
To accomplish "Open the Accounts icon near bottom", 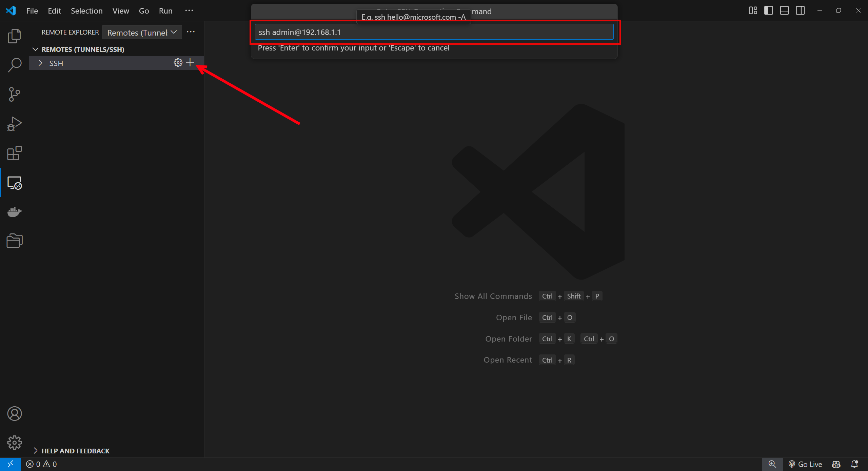I will pyautogui.click(x=14, y=413).
